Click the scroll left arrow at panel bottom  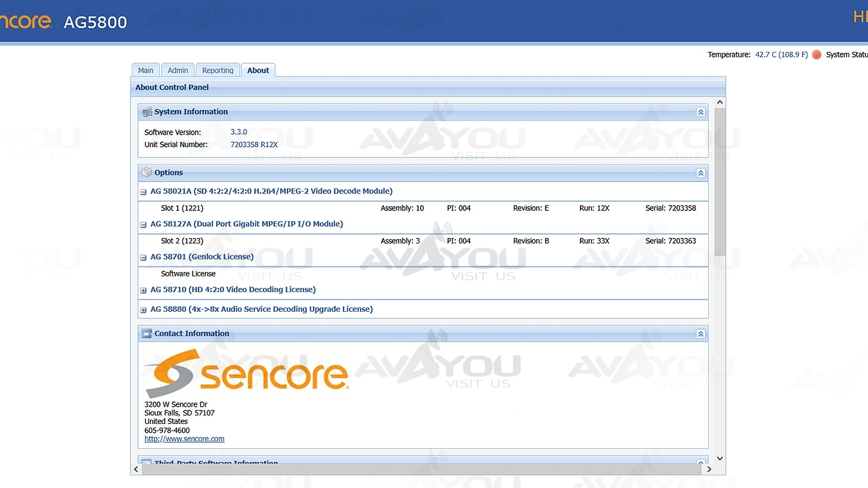pyautogui.click(x=136, y=469)
